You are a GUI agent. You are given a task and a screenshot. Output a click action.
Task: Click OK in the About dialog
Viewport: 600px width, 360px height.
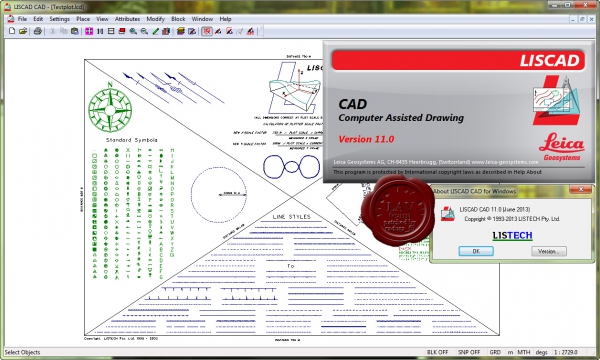coord(476,251)
